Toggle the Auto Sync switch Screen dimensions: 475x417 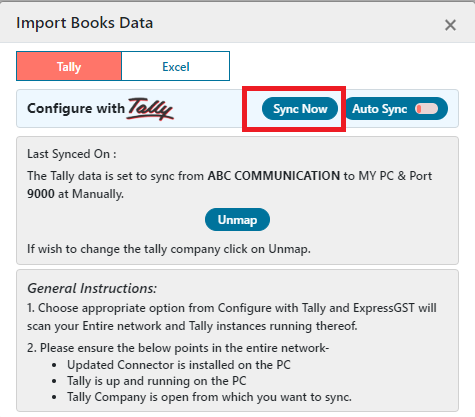(426, 109)
